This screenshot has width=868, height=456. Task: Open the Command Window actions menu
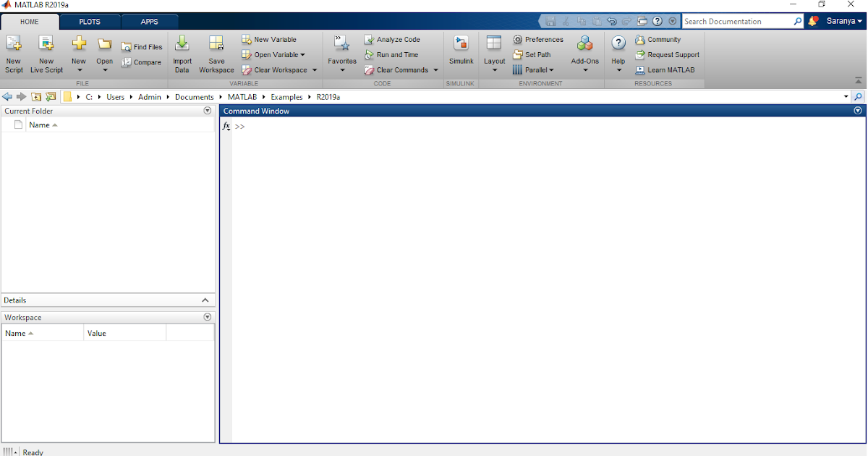[857, 110]
